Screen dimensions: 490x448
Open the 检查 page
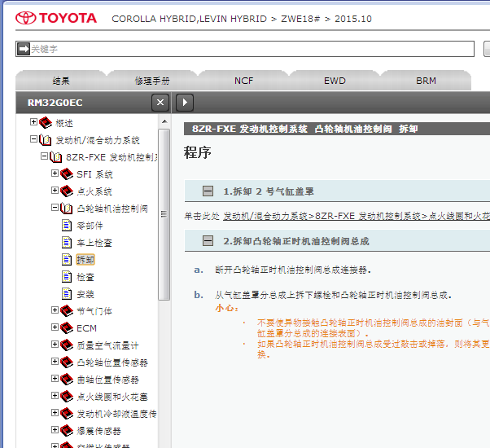[x=85, y=277]
